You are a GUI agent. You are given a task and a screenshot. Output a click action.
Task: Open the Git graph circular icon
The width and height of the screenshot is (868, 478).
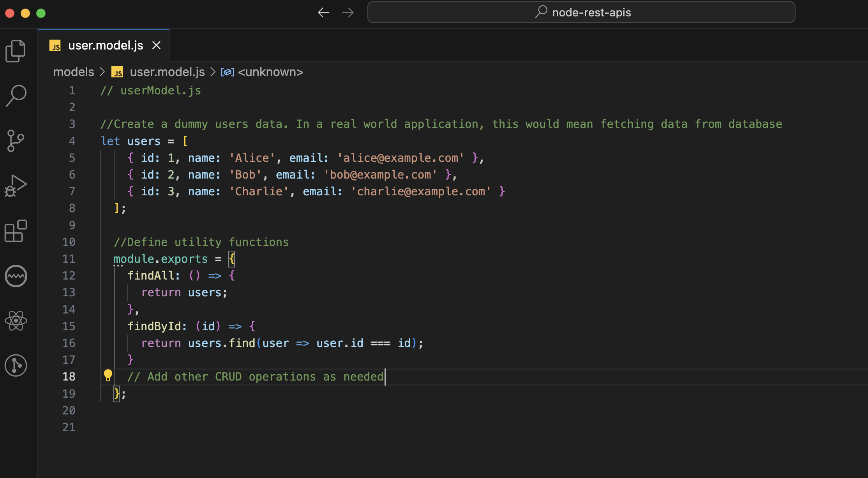click(x=16, y=365)
